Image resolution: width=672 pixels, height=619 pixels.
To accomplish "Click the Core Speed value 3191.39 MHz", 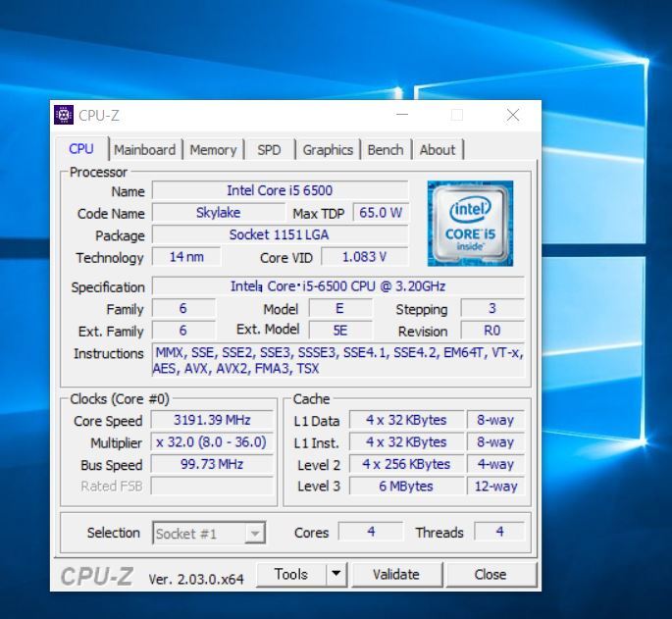I will coord(212,420).
